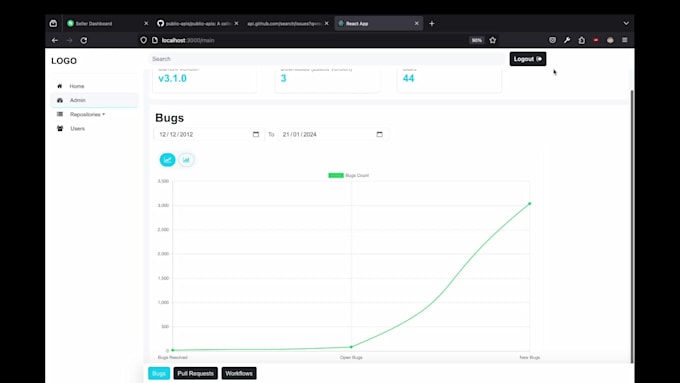Click the Users group icon
The image size is (680, 383).
pyautogui.click(x=60, y=128)
